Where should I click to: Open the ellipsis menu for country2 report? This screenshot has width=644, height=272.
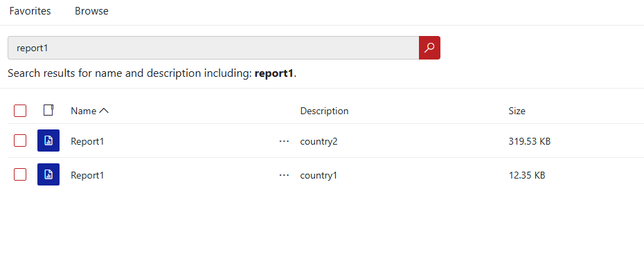[x=284, y=142]
